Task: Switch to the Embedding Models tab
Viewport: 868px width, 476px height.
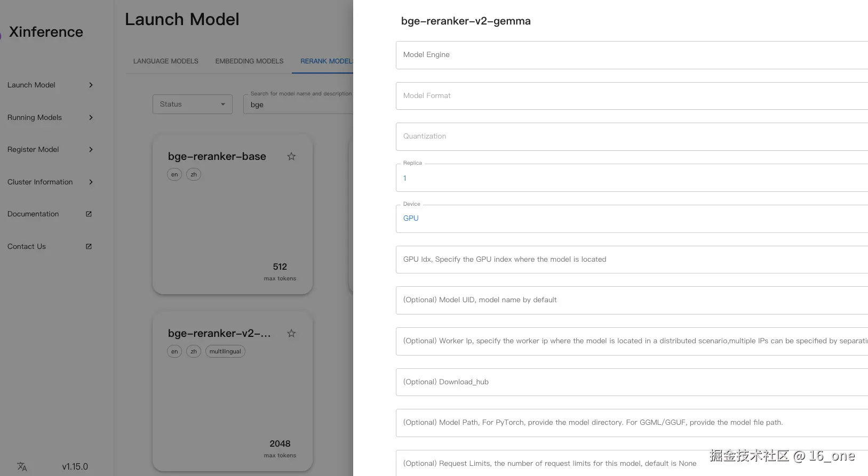Action: click(x=249, y=61)
